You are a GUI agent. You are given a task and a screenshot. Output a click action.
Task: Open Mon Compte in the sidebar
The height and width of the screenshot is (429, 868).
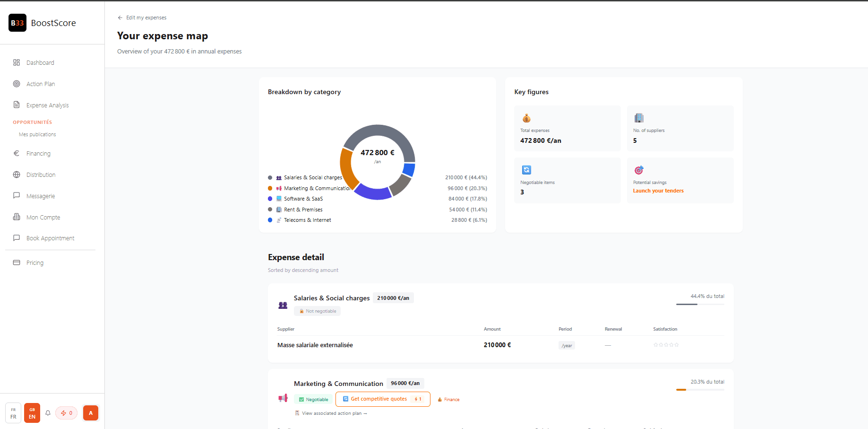(43, 217)
